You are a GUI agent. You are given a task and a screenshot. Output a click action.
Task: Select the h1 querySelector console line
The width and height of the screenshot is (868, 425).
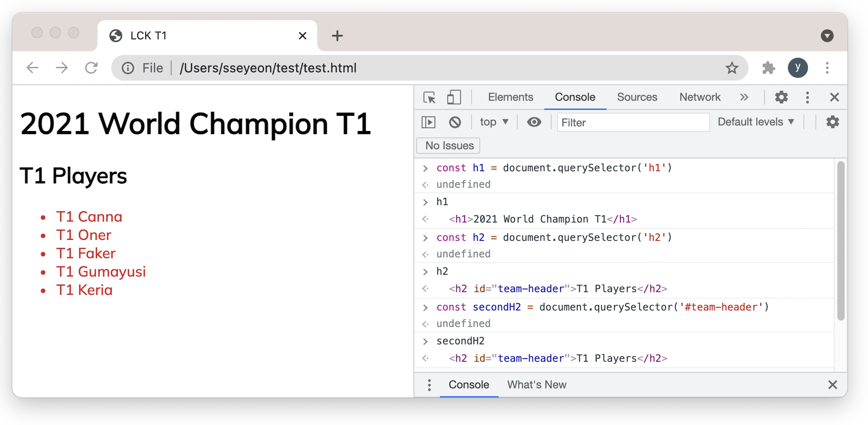pos(554,168)
